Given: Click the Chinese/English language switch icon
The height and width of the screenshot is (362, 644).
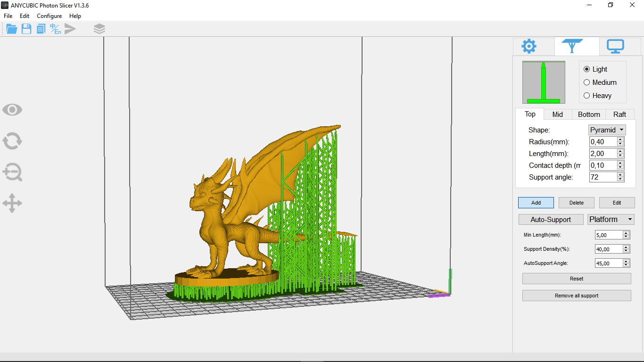Looking at the screenshot, I should coord(56,29).
